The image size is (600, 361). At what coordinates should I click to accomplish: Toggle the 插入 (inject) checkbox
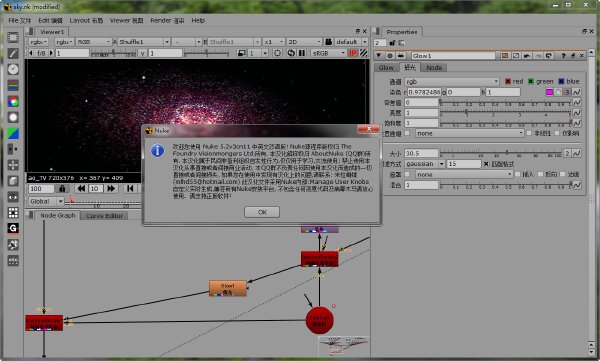tap(518, 174)
